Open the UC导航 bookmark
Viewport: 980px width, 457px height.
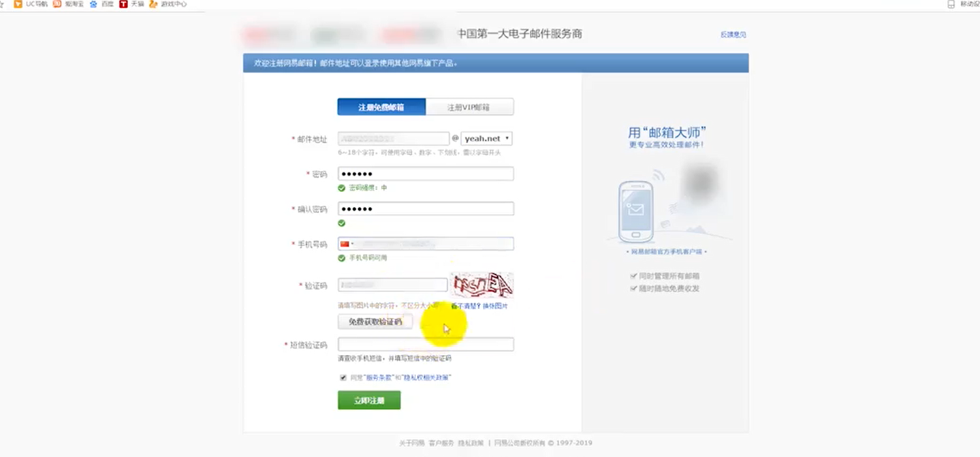point(31,4)
